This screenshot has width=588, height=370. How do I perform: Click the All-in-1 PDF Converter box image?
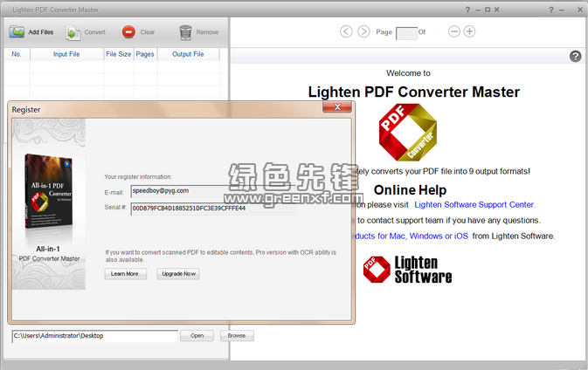point(49,192)
